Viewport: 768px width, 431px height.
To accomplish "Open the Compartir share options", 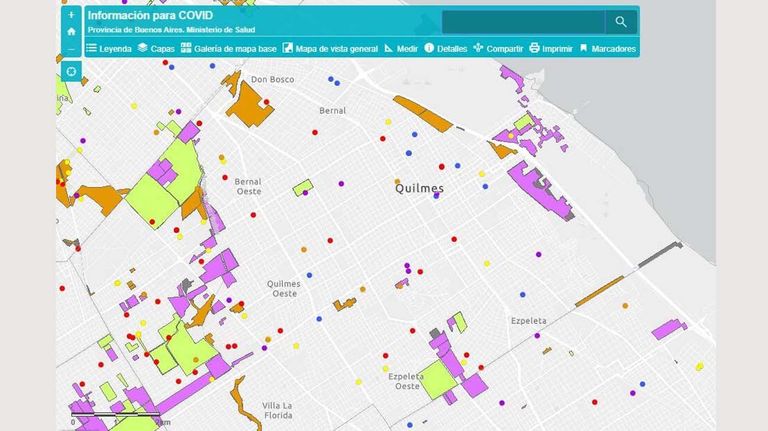I will click(499, 48).
